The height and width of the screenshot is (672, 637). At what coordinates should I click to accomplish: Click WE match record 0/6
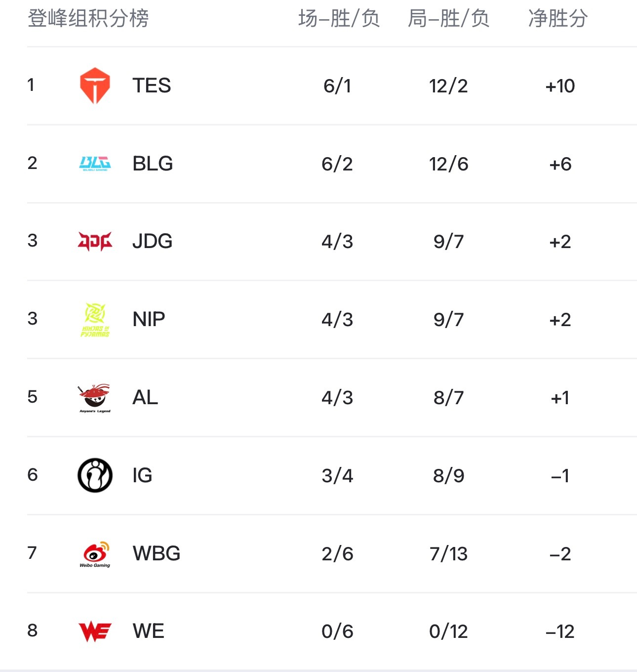(337, 631)
